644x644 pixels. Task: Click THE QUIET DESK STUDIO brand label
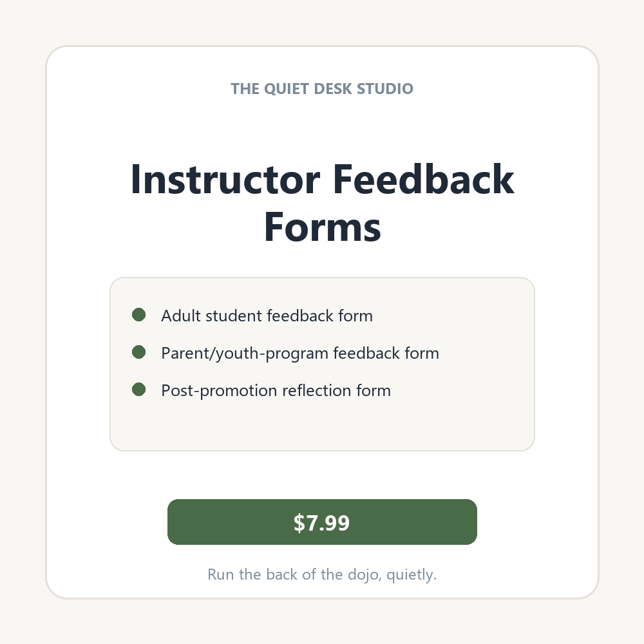[322, 89]
